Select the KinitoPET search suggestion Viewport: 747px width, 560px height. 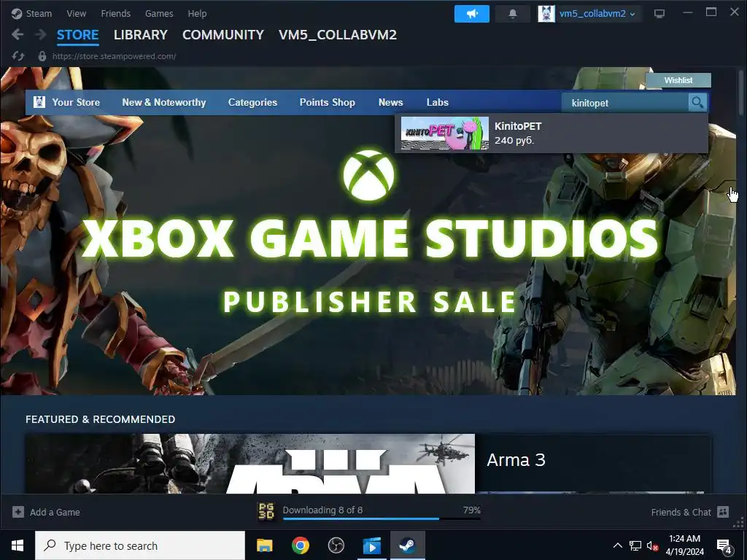[551, 133]
